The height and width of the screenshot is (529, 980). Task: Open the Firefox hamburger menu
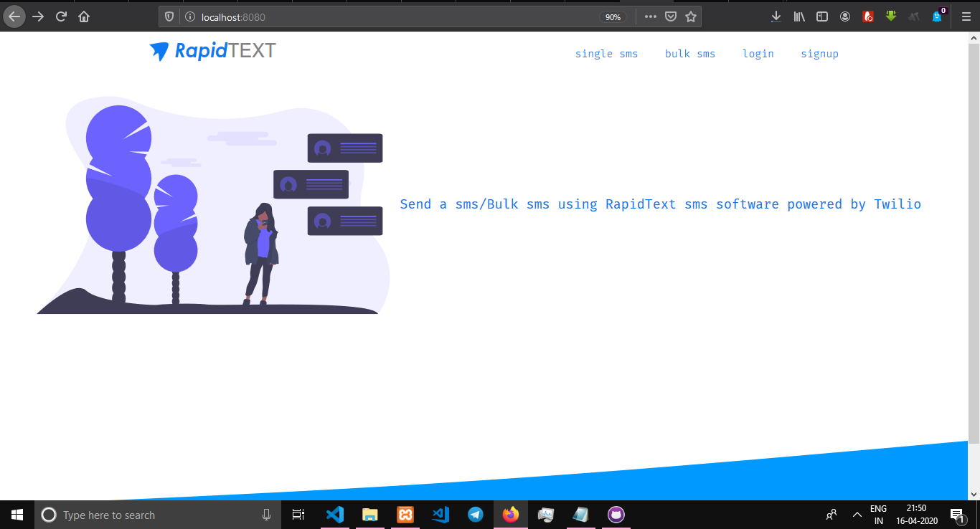click(966, 16)
